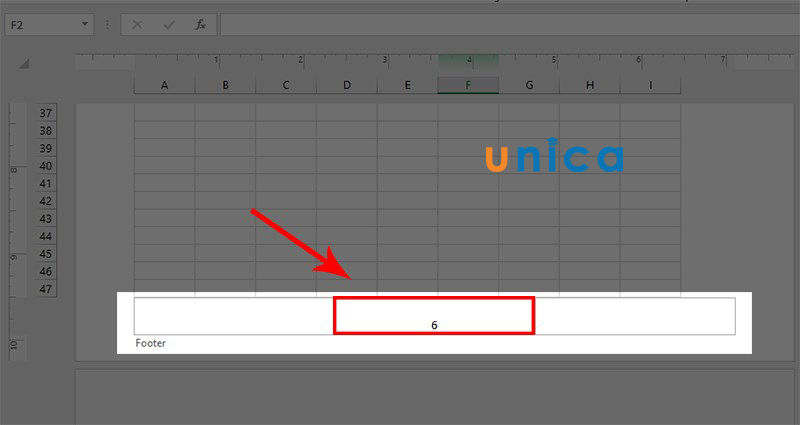The width and height of the screenshot is (800, 425).
Task: Click the formula bar resize dots handle
Action: click(x=107, y=24)
